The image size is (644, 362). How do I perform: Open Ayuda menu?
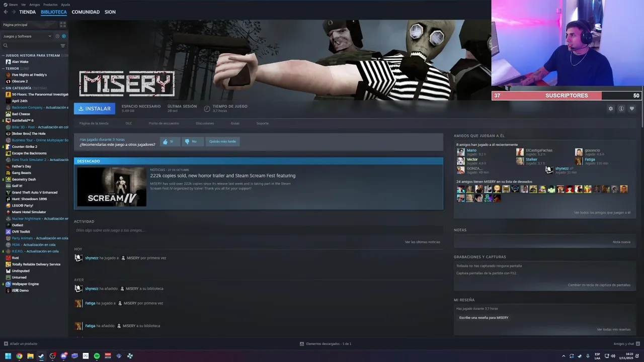65,5
